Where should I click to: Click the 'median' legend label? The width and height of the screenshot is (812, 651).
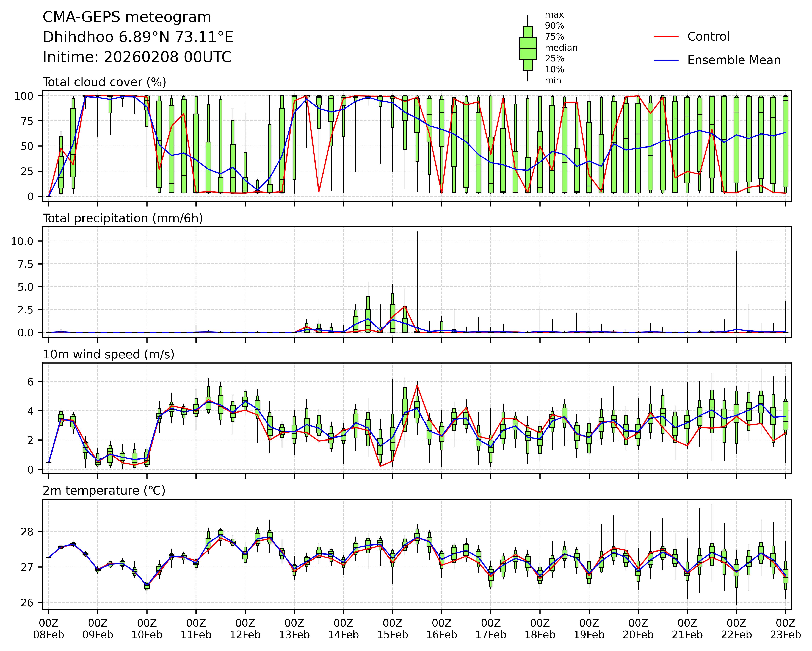(561, 48)
